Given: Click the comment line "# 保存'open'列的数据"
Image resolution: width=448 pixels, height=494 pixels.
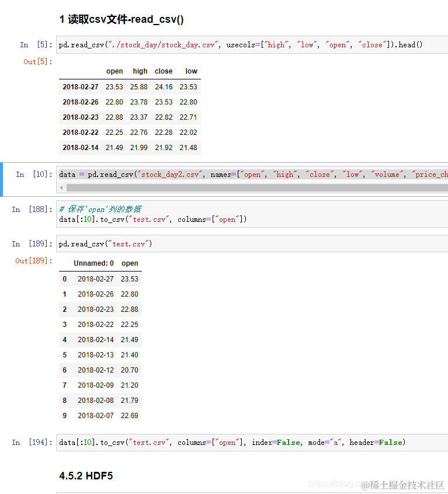Looking at the screenshot, I should click(100, 209).
